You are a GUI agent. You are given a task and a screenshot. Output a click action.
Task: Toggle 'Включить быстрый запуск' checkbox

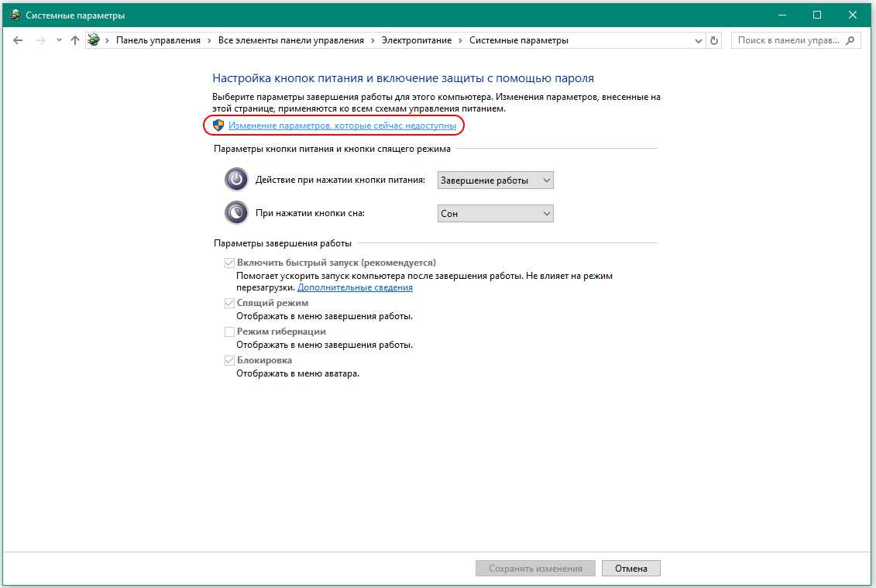[x=229, y=263]
